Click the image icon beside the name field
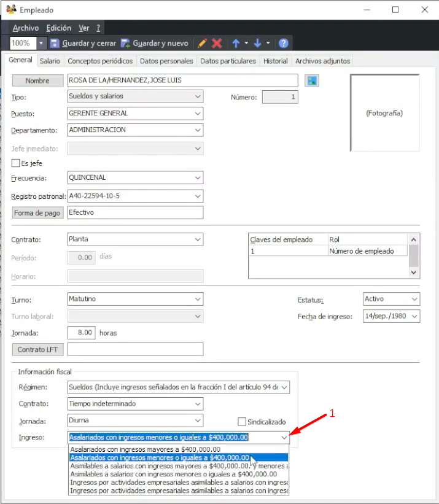 click(x=312, y=80)
